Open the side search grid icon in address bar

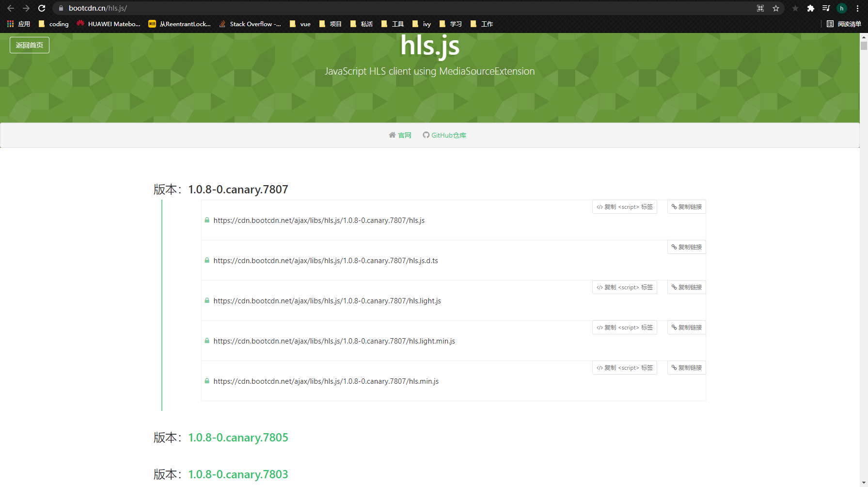[760, 8]
